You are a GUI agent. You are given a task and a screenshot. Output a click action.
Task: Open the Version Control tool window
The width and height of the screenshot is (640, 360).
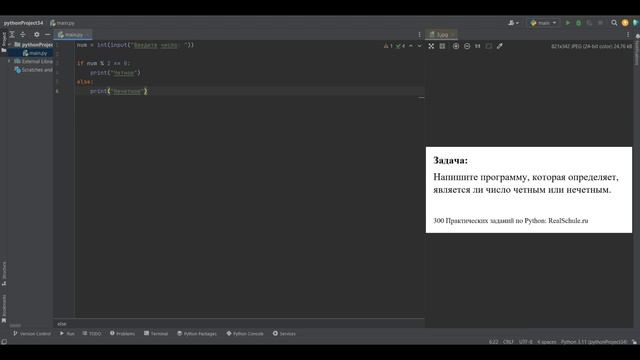point(32,333)
